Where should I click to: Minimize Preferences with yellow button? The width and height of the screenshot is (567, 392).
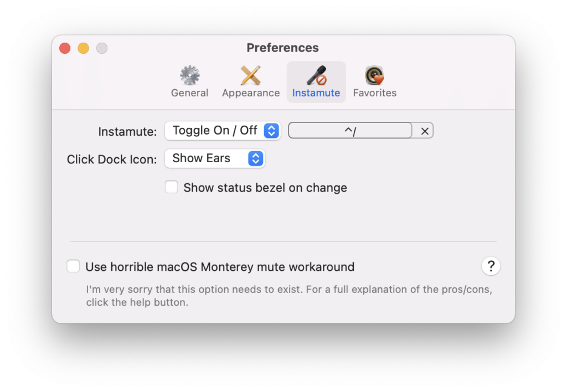pos(84,48)
